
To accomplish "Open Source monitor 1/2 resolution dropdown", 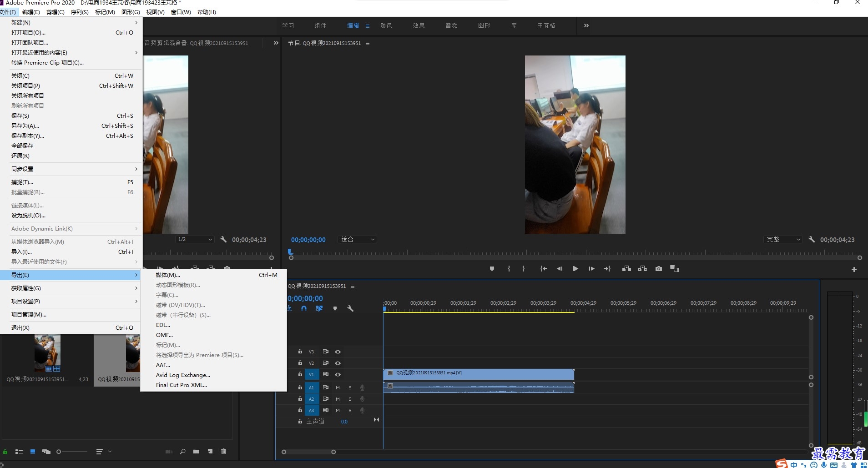I will coord(195,239).
